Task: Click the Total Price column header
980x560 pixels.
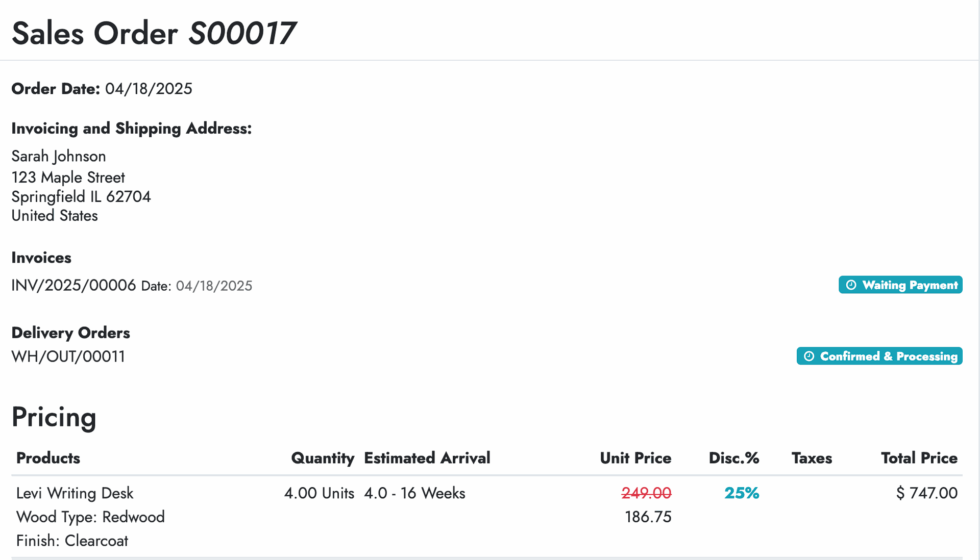Action: click(919, 458)
